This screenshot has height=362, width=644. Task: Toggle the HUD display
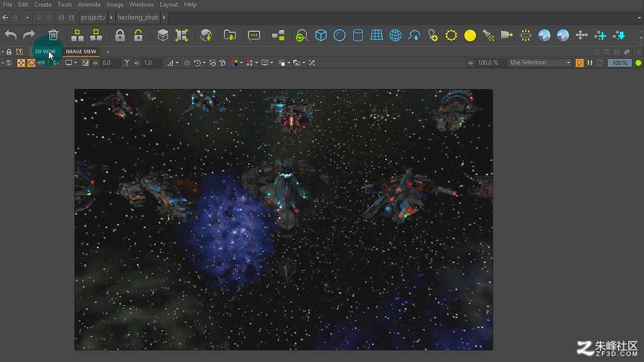pyautogui.click(x=41, y=63)
